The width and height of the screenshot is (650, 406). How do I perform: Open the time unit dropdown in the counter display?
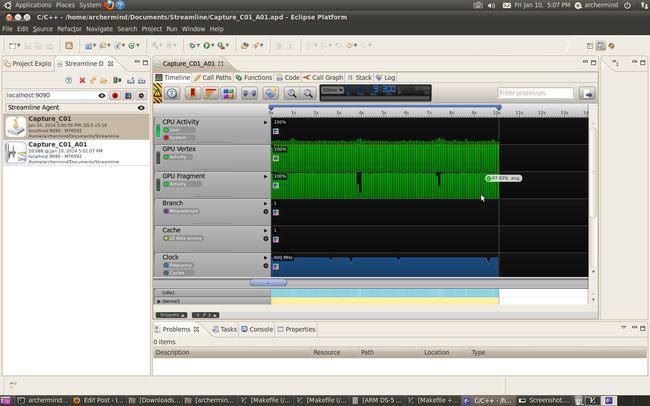click(x=333, y=90)
